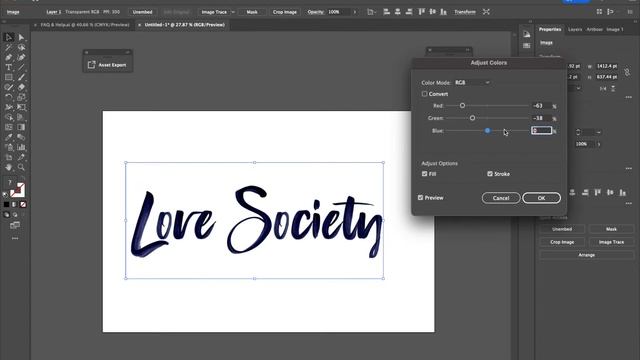
Task: Select the Lasso tool
Action: [21, 48]
